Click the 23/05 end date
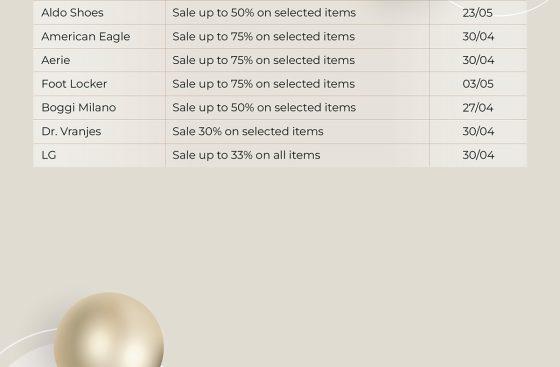 (x=478, y=13)
